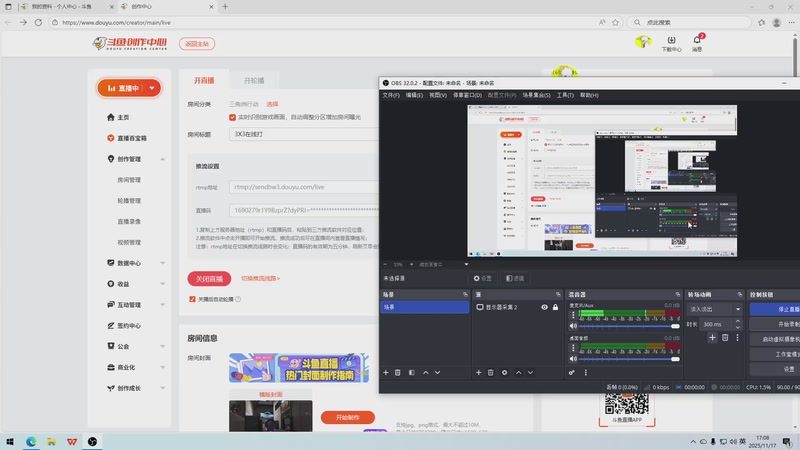This screenshot has height=450, width=800.
Task: Click 切换推流线路 link
Action: tap(260, 279)
